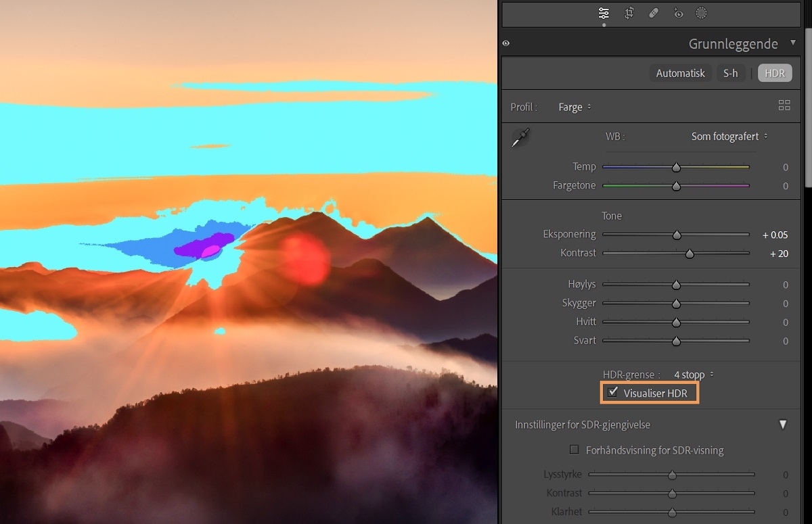Open the Red eye removal tool
This screenshot has height=524, width=812.
click(678, 13)
